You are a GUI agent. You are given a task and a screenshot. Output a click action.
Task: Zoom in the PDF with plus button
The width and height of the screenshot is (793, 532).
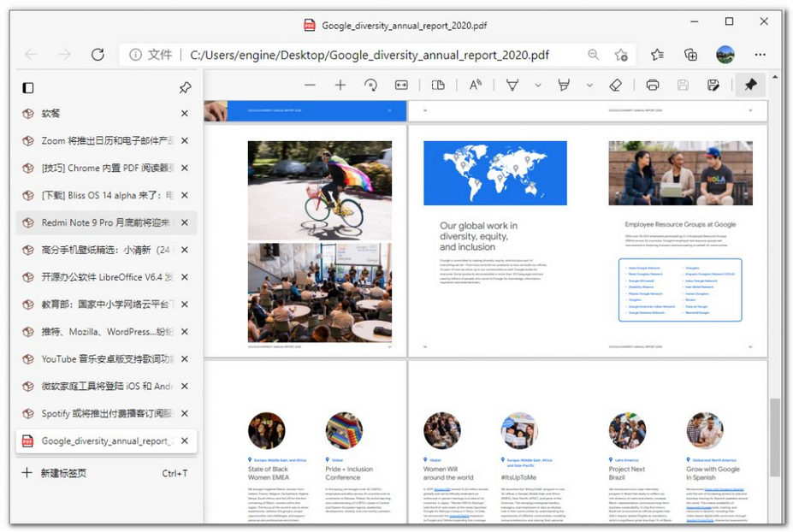point(340,85)
